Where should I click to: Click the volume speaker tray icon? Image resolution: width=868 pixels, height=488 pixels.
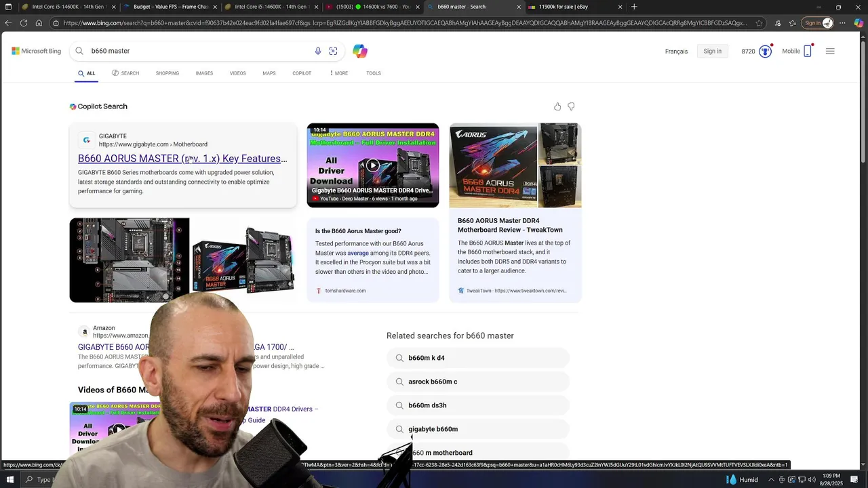(812, 480)
